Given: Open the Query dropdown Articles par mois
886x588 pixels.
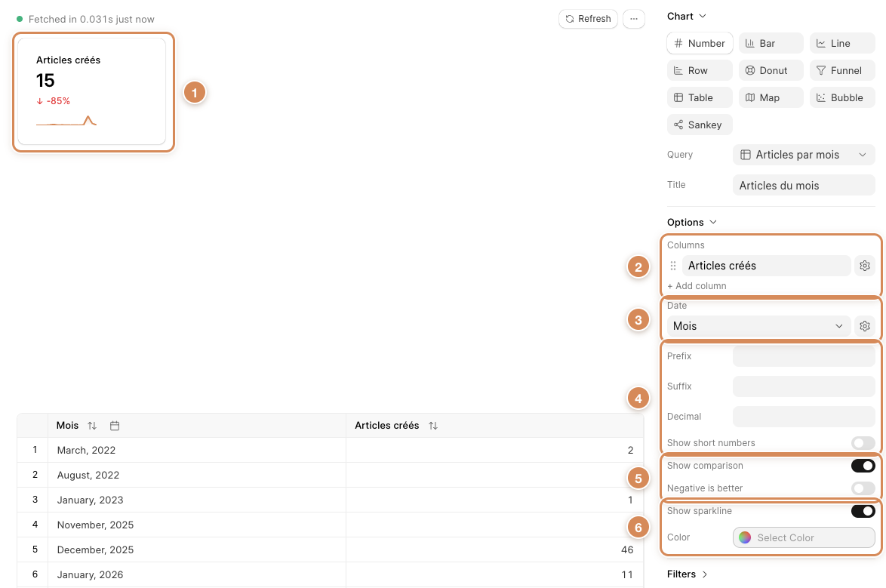Looking at the screenshot, I should (804, 155).
